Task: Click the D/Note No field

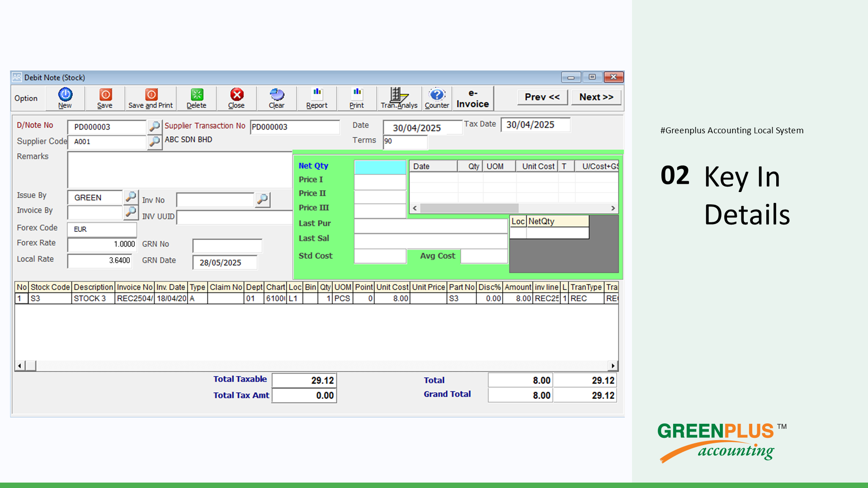Action: 107,127
